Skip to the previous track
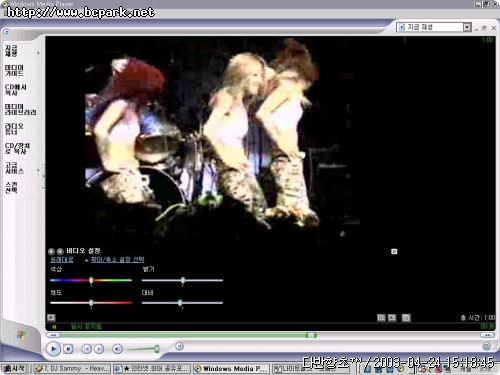 [x=86, y=349]
